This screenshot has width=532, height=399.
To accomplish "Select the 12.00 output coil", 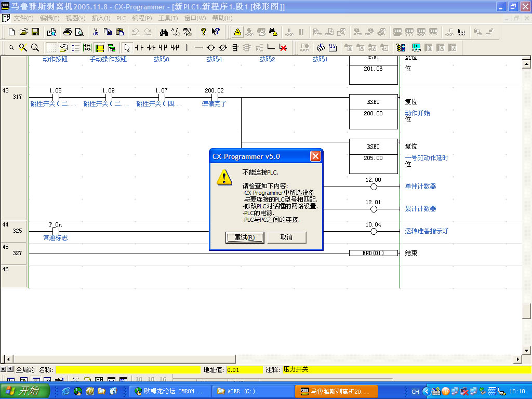I will tap(374, 187).
